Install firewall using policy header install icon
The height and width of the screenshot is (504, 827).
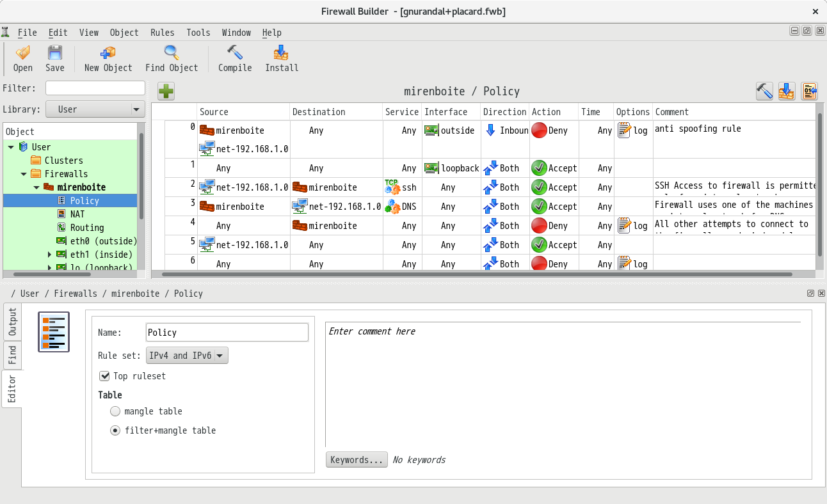pyautogui.click(x=787, y=91)
